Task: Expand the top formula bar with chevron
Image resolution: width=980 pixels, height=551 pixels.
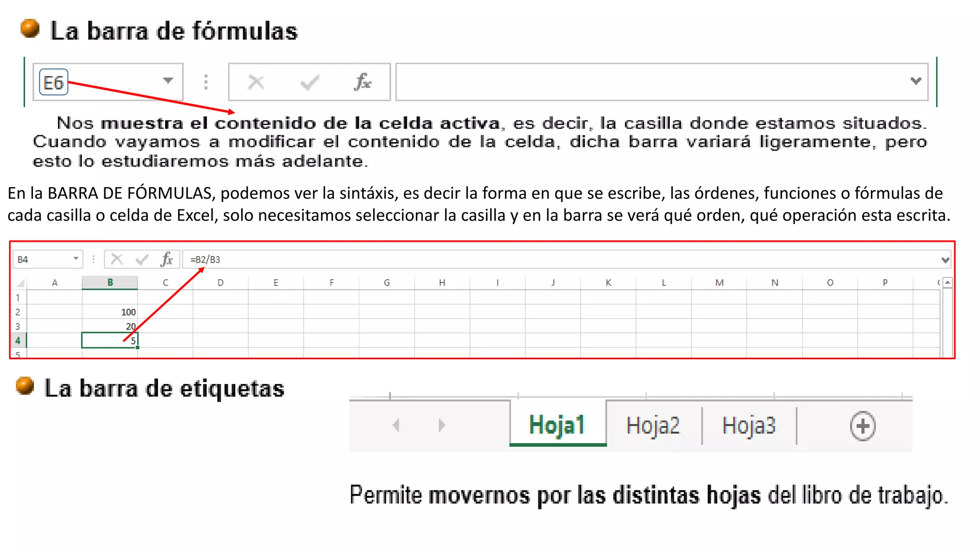Action: pyautogui.click(x=915, y=81)
